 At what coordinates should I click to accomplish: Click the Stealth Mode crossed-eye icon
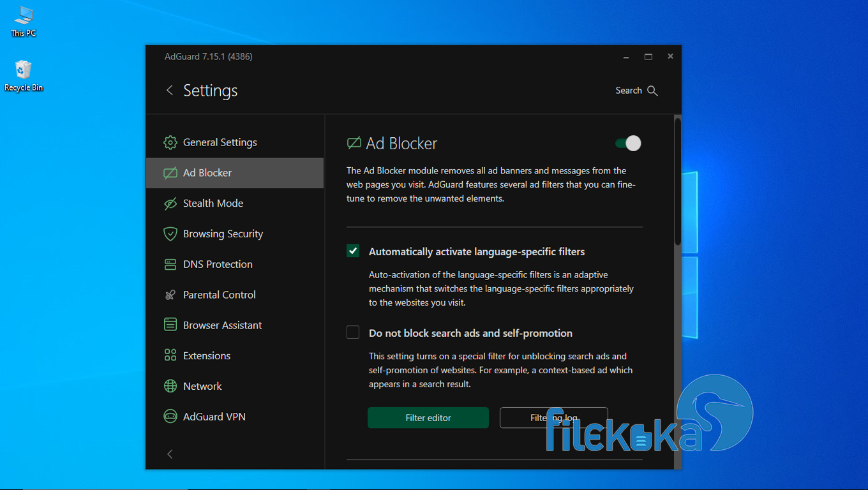point(170,204)
